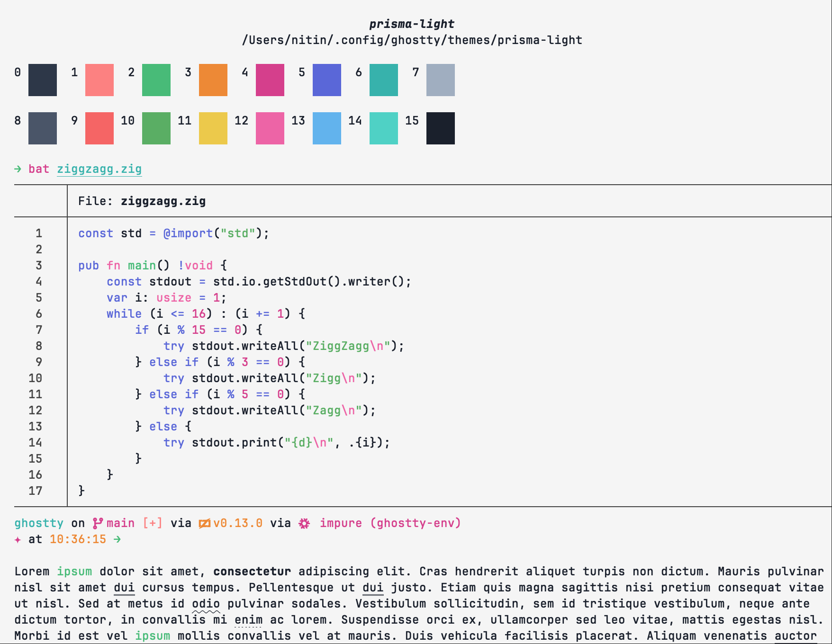Click the underlined ziggzagg.zig file argument
The height and width of the screenshot is (644, 832).
pyautogui.click(x=99, y=169)
